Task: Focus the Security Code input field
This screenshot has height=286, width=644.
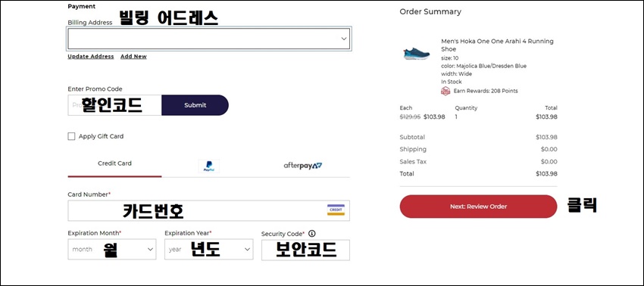Action: (305, 250)
